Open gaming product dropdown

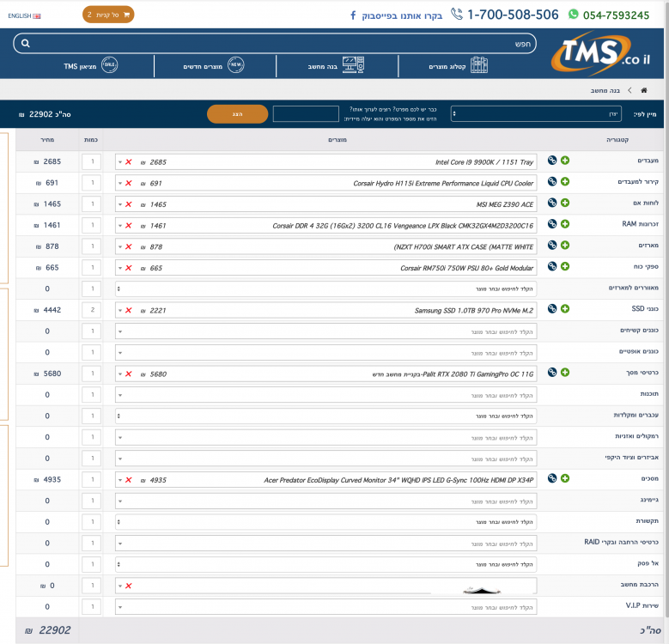[x=326, y=501]
